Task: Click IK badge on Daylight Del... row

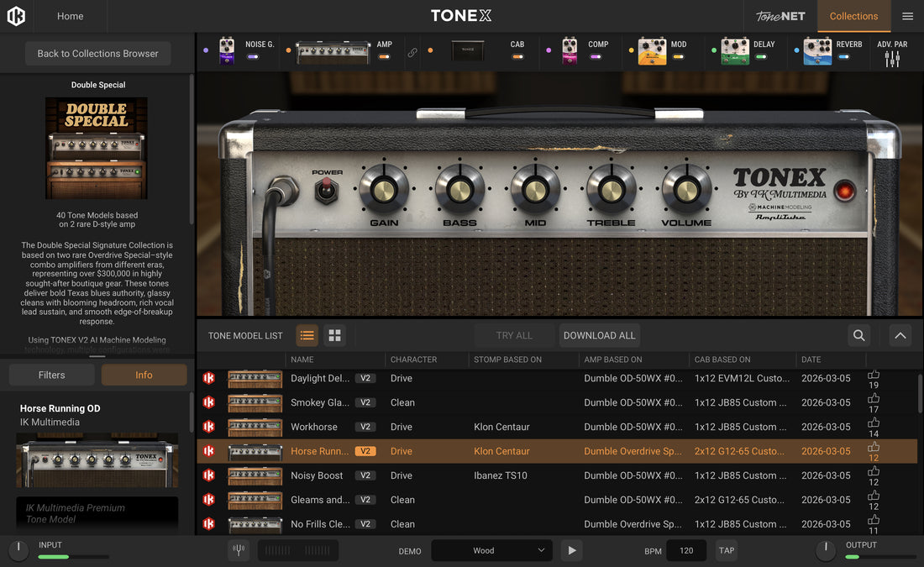Action: [x=208, y=378]
